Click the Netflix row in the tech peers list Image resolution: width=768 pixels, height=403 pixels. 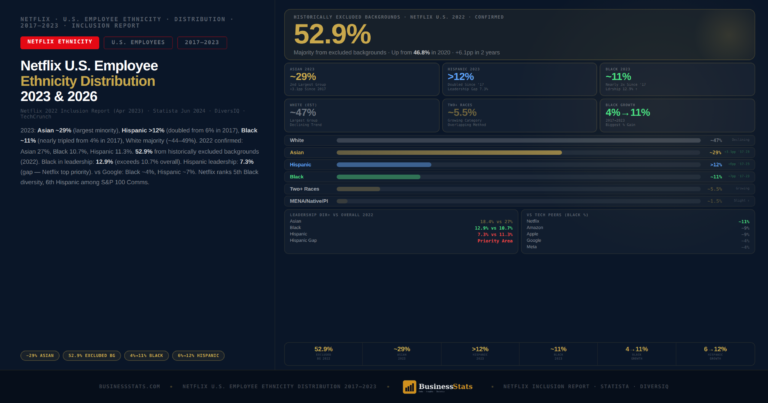638,221
